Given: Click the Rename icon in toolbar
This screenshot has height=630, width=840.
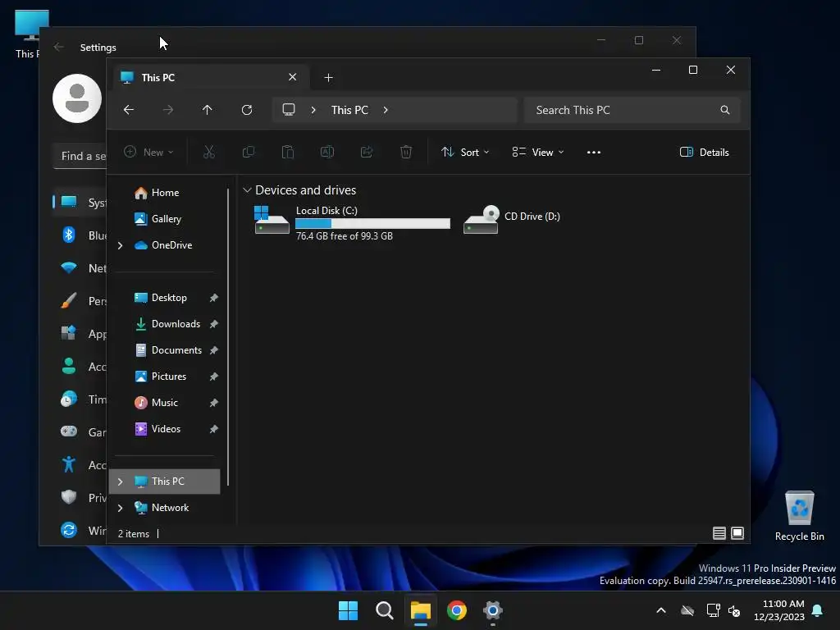Looking at the screenshot, I should [326, 152].
